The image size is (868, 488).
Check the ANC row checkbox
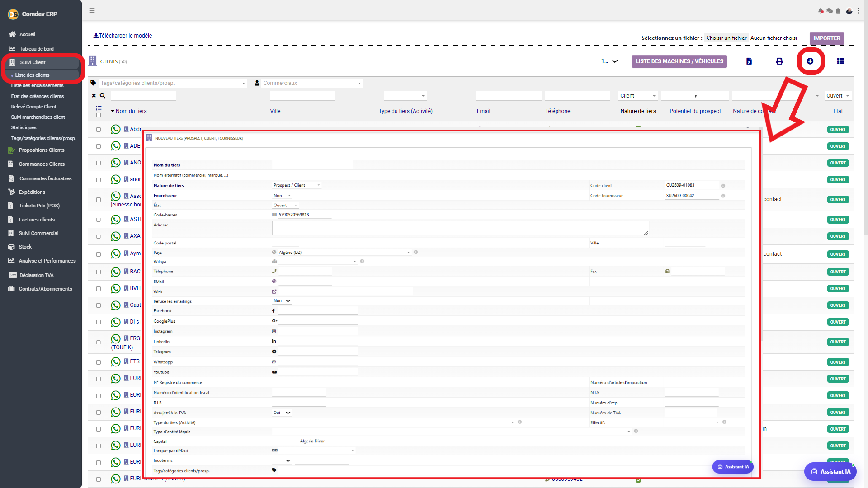(99, 163)
